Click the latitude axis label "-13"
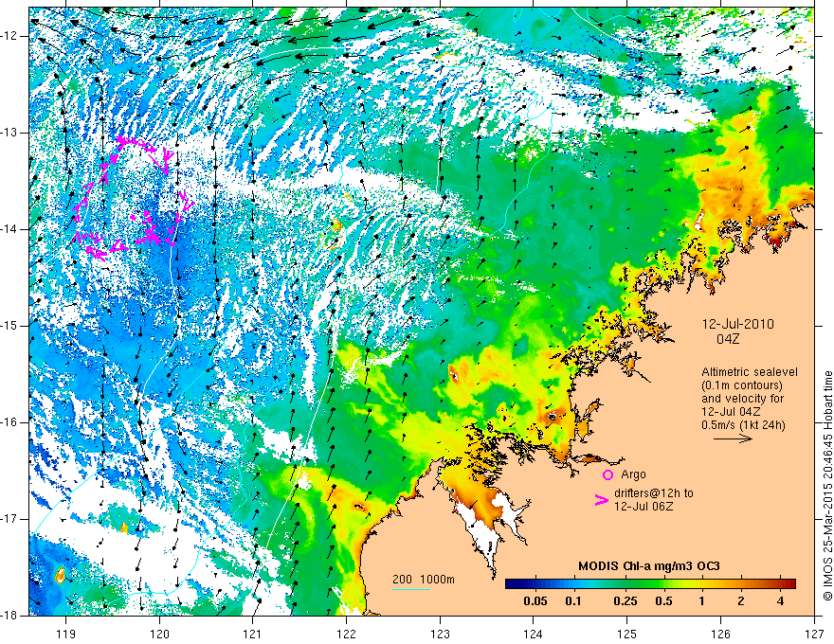The image size is (834, 644). 9,133
